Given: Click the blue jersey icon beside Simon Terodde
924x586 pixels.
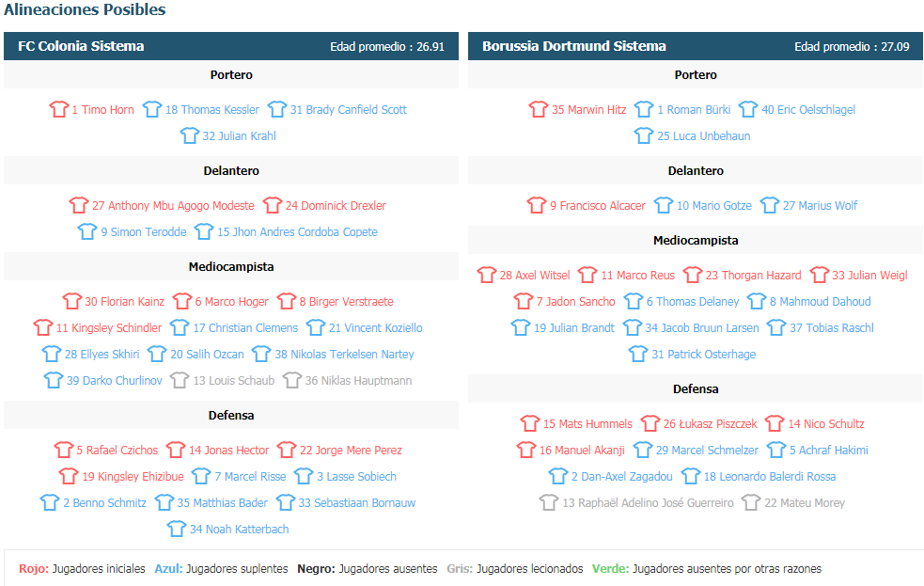Looking at the screenshot, I should [87, 231].
